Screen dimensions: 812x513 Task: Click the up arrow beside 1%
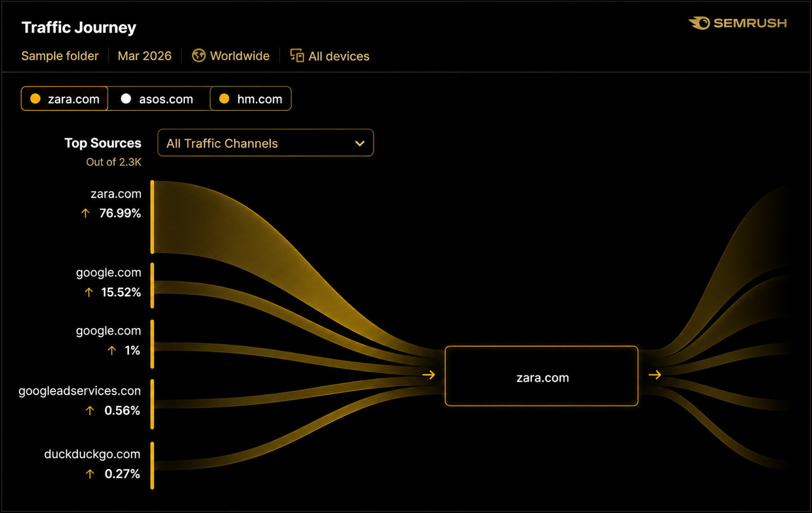click(112, 350)
